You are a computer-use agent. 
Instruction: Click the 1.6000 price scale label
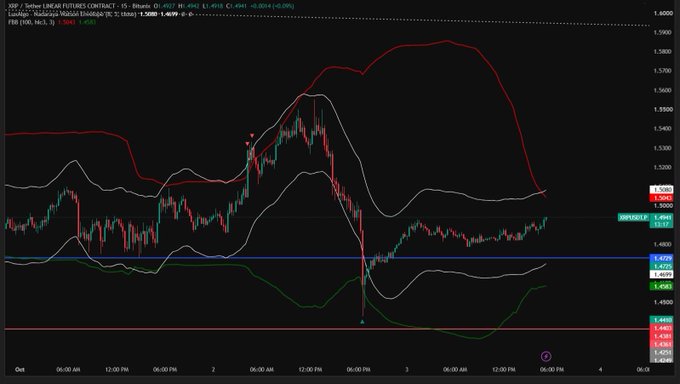click(663, 13)
